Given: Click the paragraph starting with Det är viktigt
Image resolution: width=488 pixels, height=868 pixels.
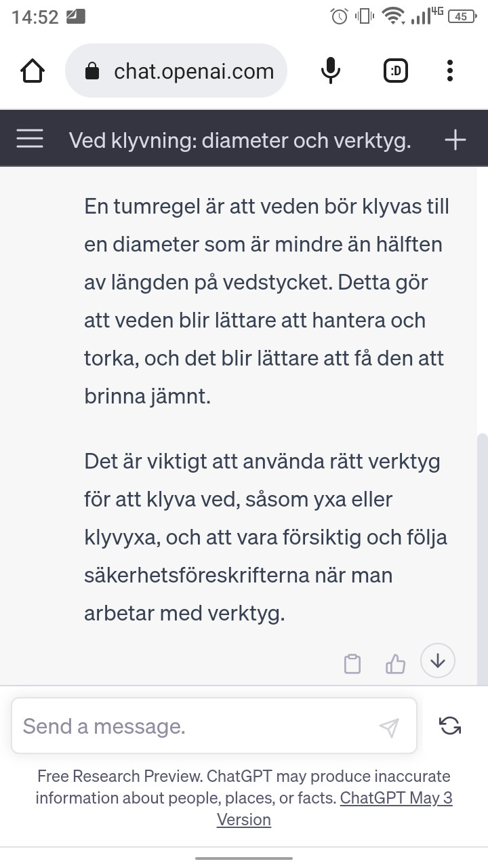Looking at the screenshot, I should [x=264, y=537].
